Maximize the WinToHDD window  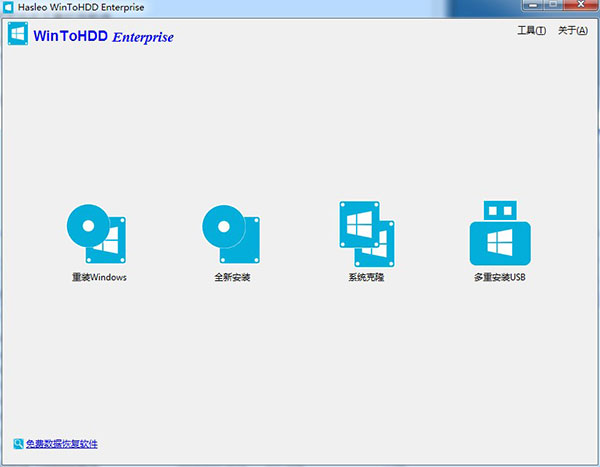point(553,5)
